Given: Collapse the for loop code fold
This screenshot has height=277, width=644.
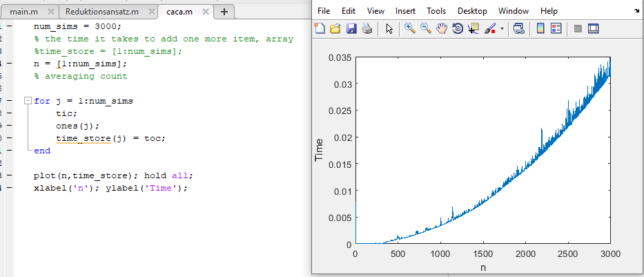Looking at the screenshot, I should tap(27, 101).
